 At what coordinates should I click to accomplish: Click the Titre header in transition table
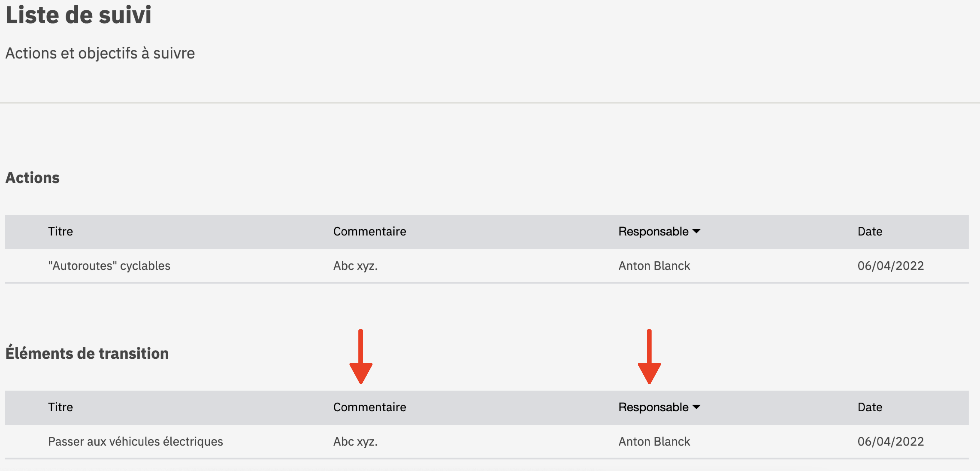click(60, 407)
